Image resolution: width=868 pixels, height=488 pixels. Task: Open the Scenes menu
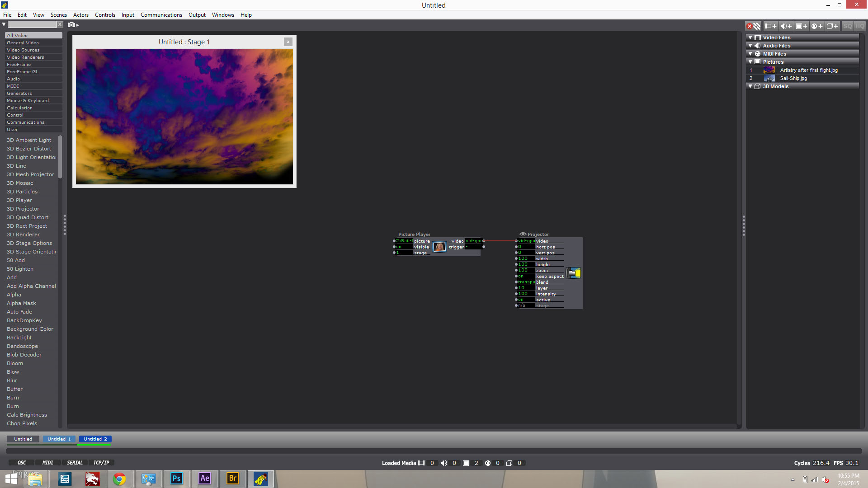point(57,15)
